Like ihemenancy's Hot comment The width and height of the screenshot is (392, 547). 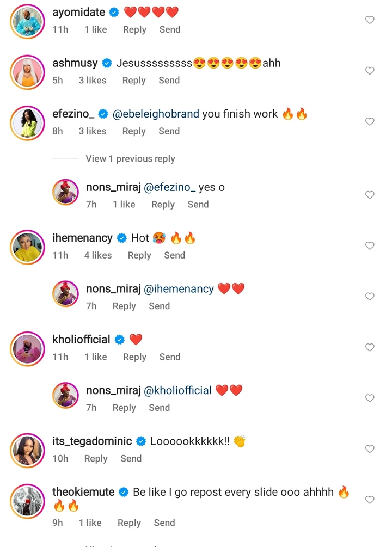pos(370,246)
